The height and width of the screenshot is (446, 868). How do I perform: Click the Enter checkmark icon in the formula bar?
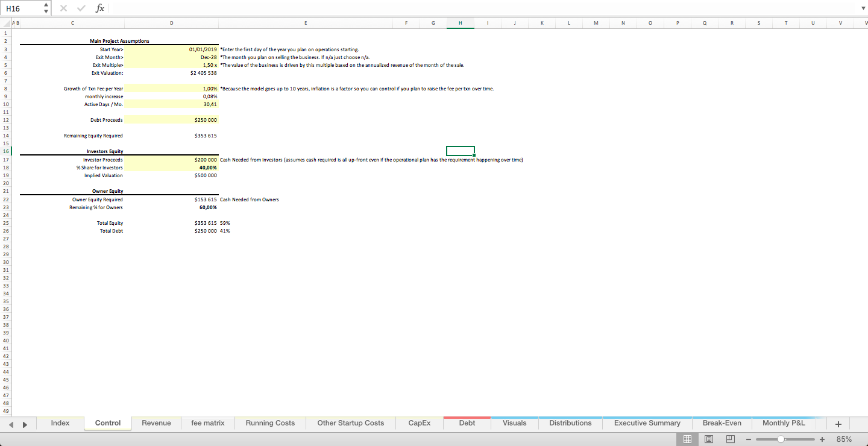click(81, 8)
